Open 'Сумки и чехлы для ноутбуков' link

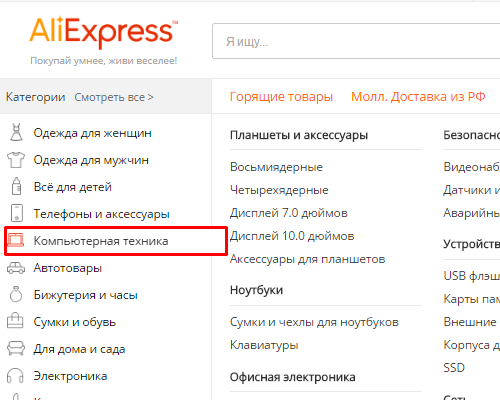click(314, 322)
